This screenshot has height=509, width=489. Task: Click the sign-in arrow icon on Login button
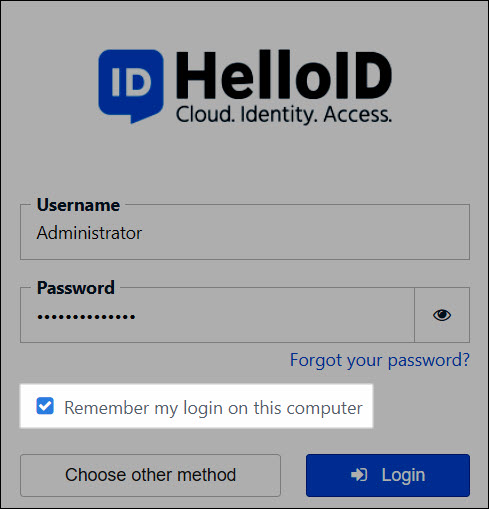[359, 475]
